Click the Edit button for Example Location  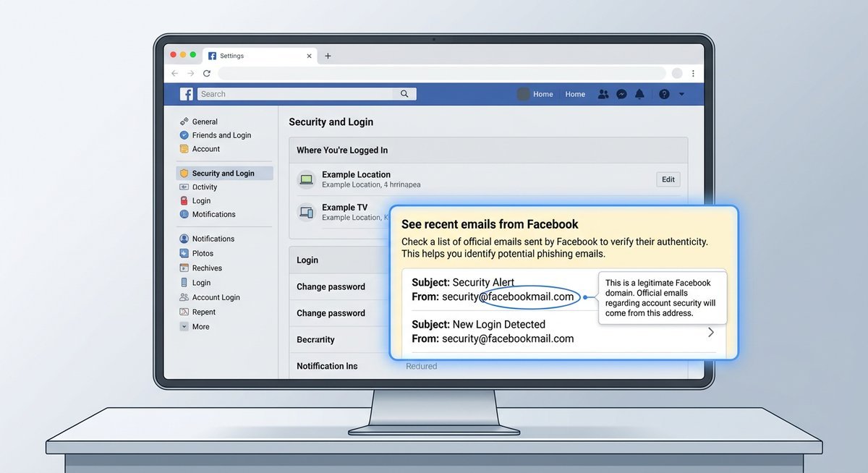(x=667, y=179)
